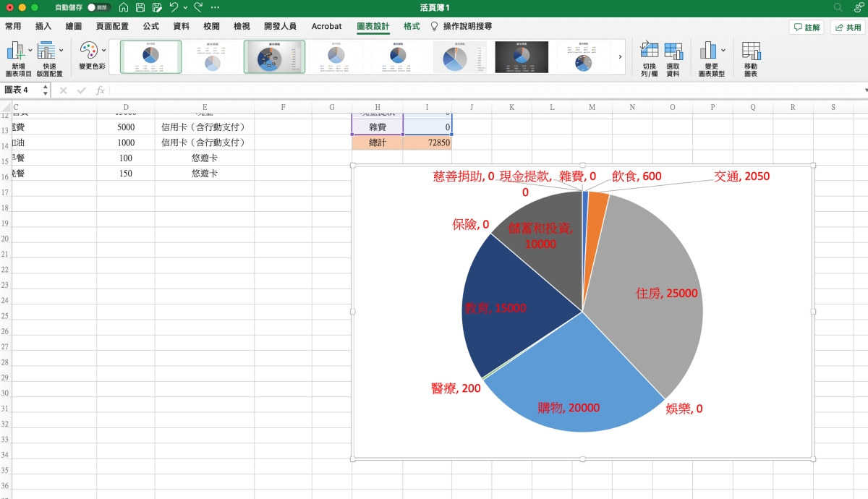Select row header 20

[x=5, y=239]
